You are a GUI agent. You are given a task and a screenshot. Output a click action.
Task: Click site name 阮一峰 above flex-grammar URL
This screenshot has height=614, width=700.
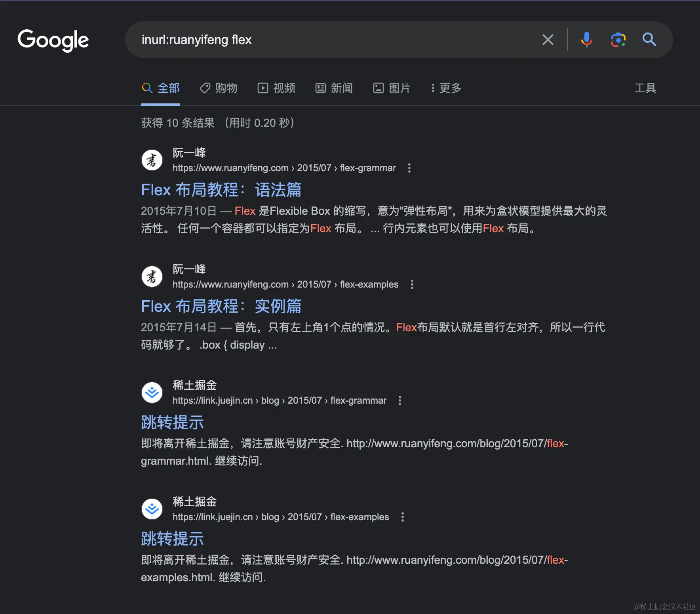[x=189, y=153]
